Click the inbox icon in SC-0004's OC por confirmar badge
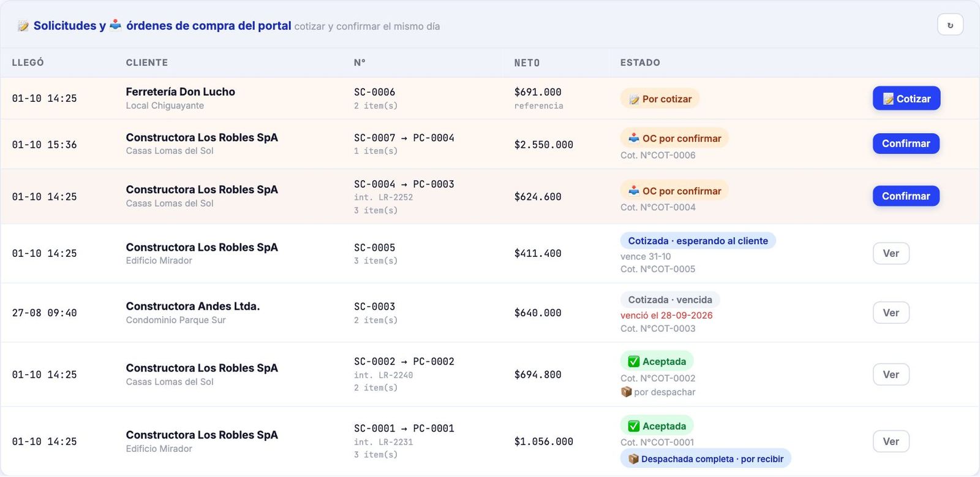This screenshot has height=477, width=980. 634,191
